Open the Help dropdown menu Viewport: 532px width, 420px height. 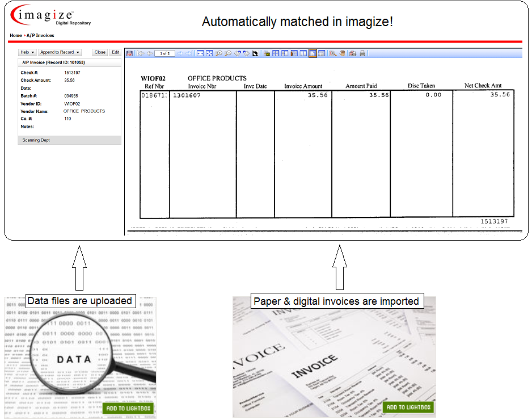27,52
